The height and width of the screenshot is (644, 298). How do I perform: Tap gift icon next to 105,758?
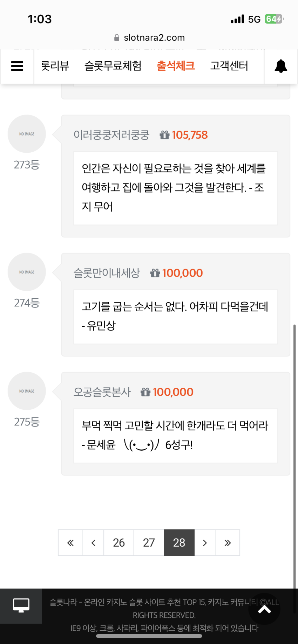coord(164,135)
